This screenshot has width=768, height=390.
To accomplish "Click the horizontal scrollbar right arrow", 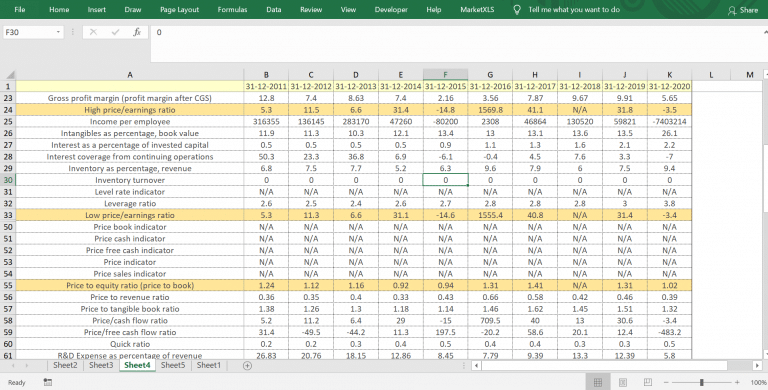I will pyautogui.click(x=757, y=366).
